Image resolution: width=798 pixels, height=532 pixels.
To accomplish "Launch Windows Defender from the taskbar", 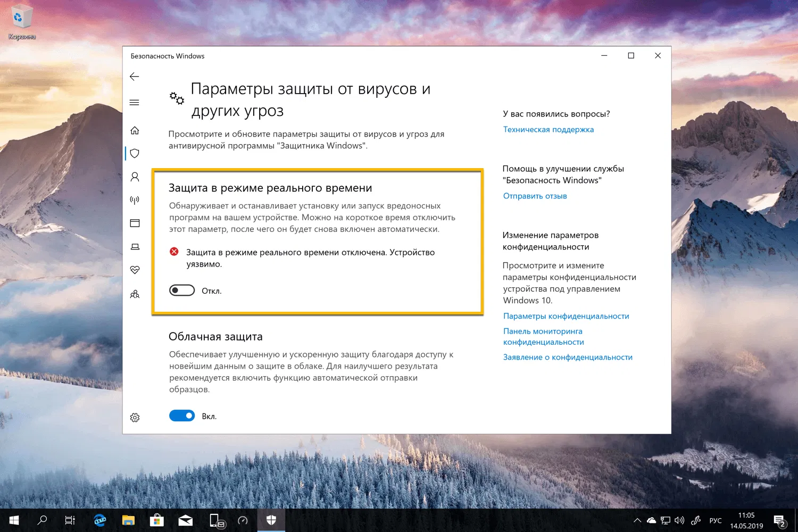I will [271, 520].
